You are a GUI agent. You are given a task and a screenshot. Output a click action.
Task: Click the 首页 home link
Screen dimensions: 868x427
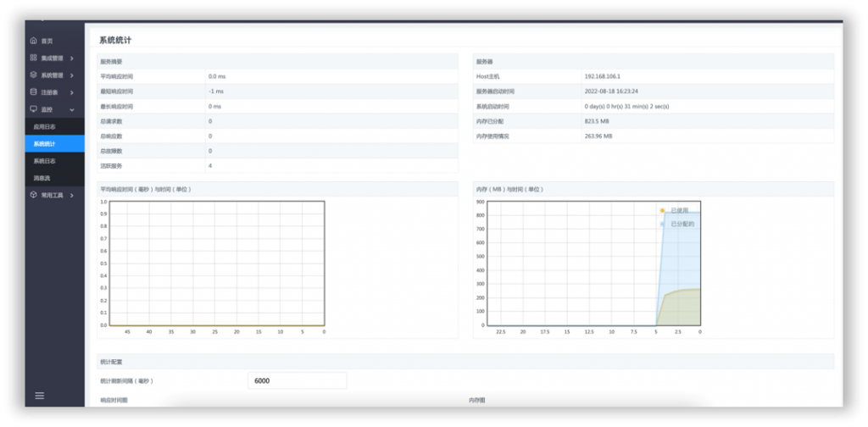pos(47,41)
